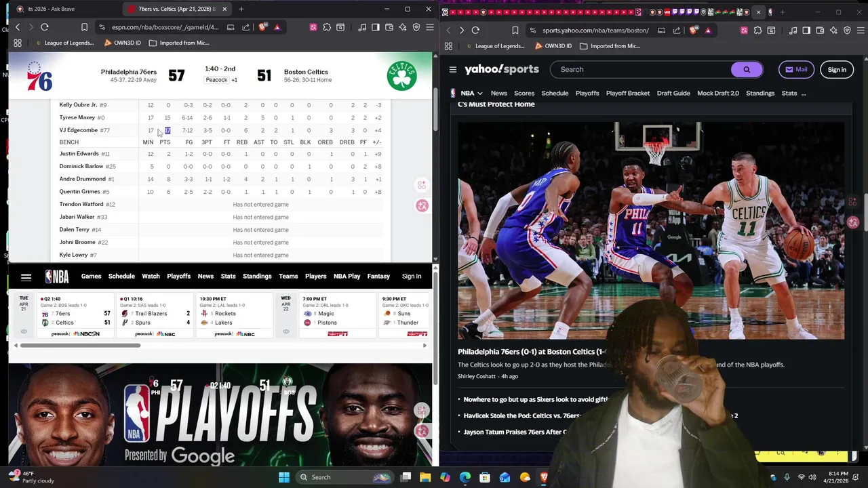The height and width of the screenshot is (488, 868).
Task: Switch to the 'its 2026 - Ask Brave' tab
Action: point(53,9)
